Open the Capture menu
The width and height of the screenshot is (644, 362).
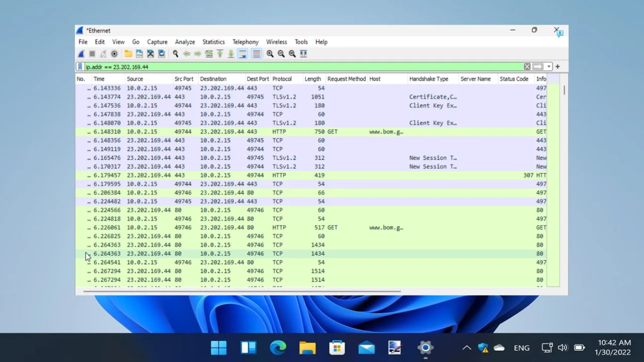157,42
